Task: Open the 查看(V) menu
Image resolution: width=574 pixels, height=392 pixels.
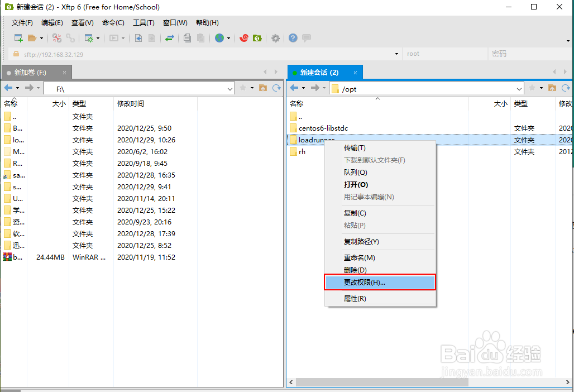Action: pyautogui.click(x=83, y=23)
